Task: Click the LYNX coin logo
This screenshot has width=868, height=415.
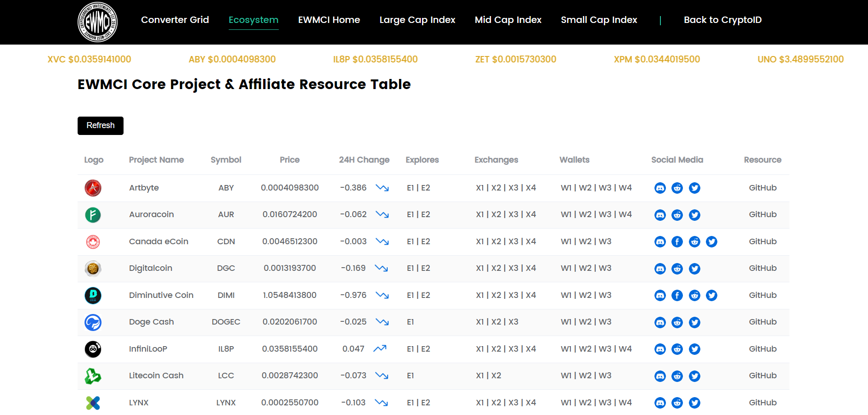Action: point(93,403)
